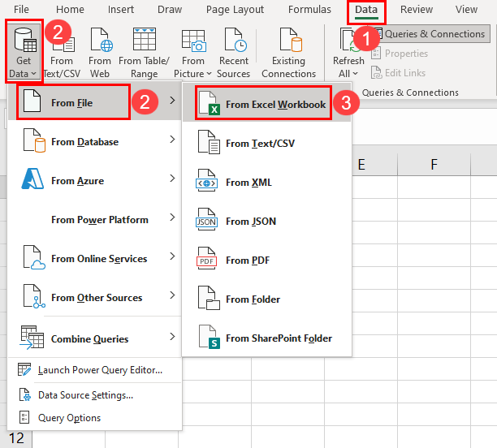
Task: Switch to the Page Layout tab
Action: pos(235,10)
